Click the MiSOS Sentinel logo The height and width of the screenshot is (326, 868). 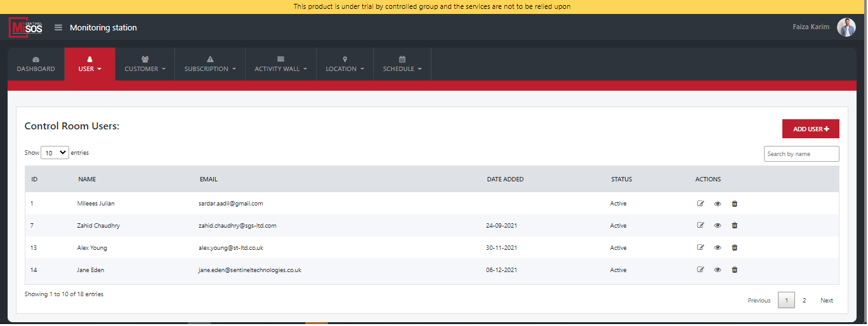click(26, 27)
